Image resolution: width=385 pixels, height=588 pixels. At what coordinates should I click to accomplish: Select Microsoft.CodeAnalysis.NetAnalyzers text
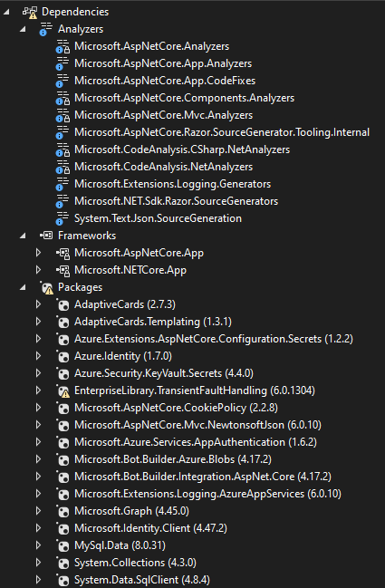(x=163, y=167)
